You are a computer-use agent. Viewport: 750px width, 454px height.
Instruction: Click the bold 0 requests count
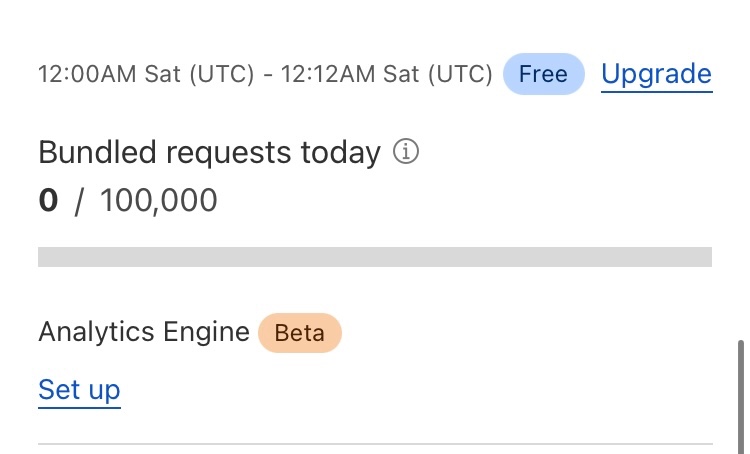(48, 201)
